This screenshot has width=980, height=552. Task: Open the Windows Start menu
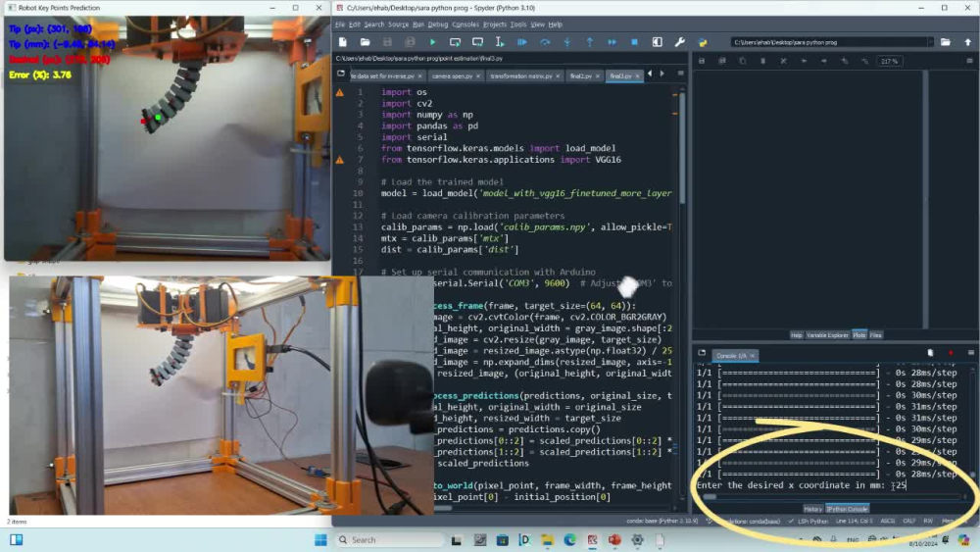pos(320,540)
